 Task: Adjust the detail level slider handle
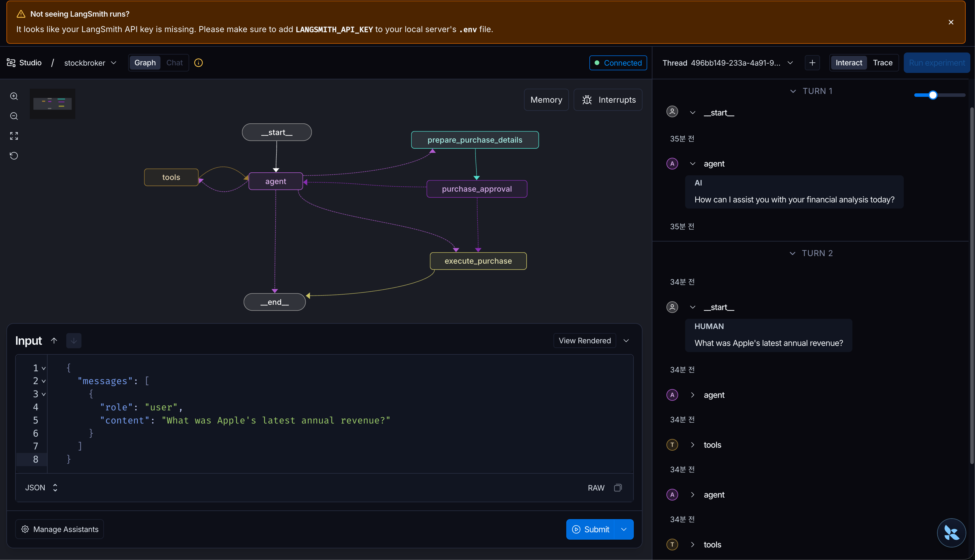932,95
